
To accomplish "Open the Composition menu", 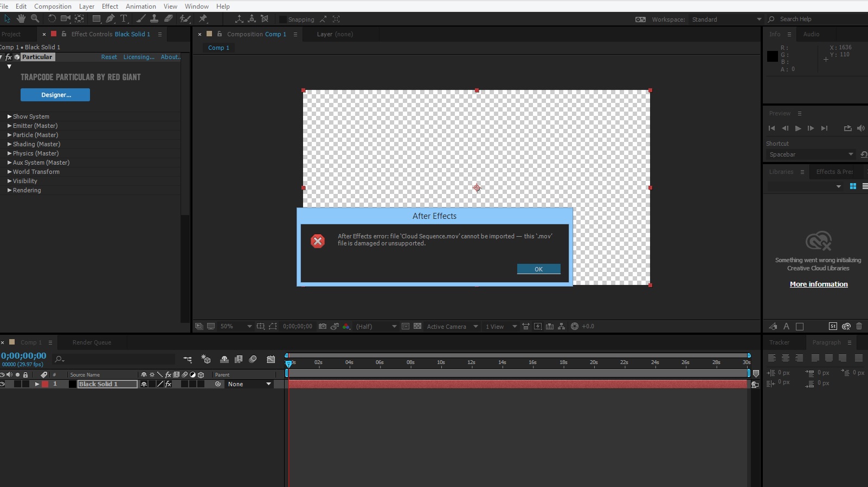I will pos(53,7).
